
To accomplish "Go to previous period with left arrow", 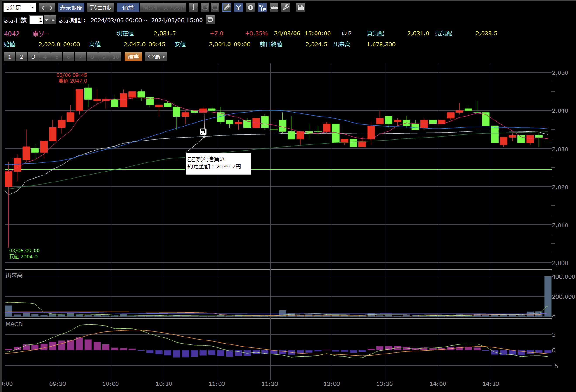I will click(x=43, y=7).
